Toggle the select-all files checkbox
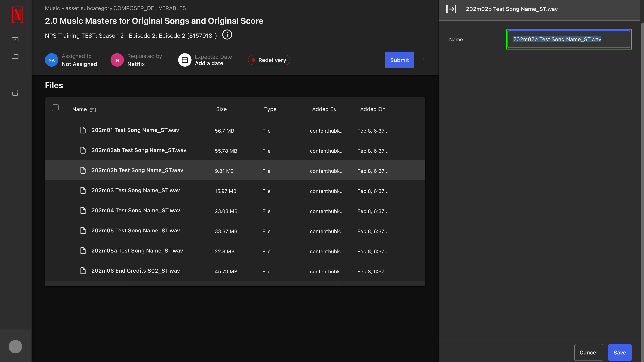The width and height of the screenshot is (644, 362). coord(55,108)
